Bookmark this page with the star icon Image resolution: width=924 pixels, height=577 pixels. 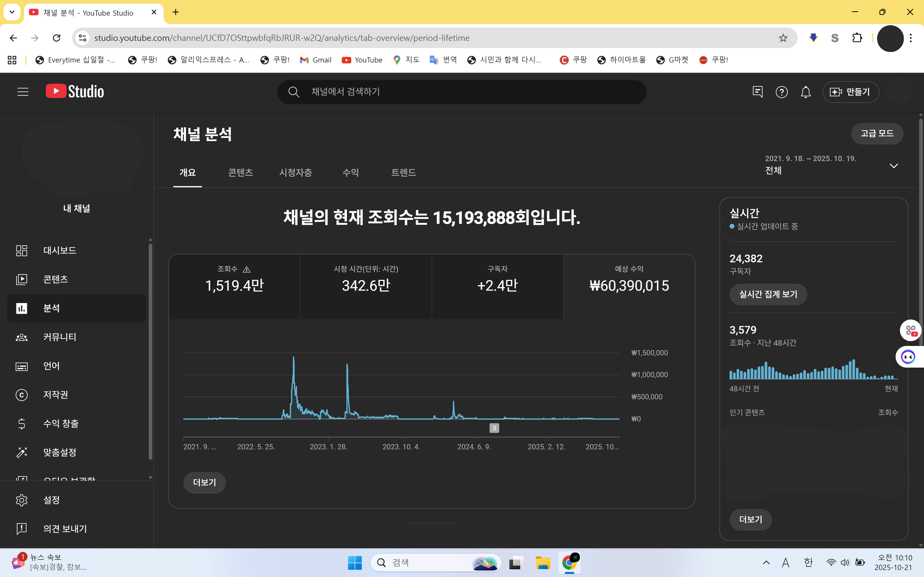pos(783,38)
